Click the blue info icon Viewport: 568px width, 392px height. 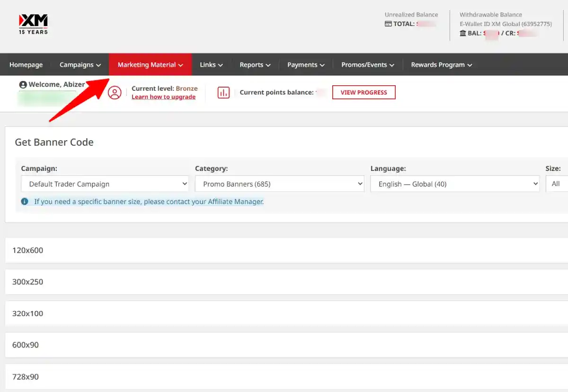click(25, 201)
